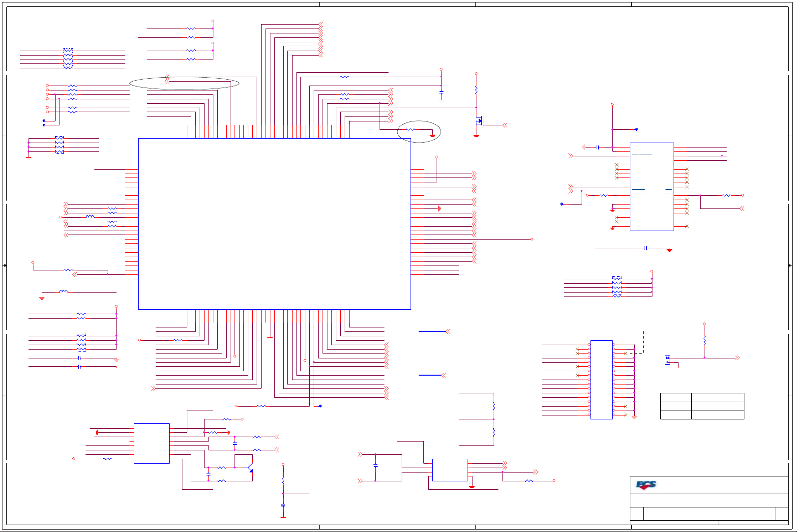Click the empty three-row table
Image resolution: width=797 pixels, height=532 pixels.
[702, 406]
